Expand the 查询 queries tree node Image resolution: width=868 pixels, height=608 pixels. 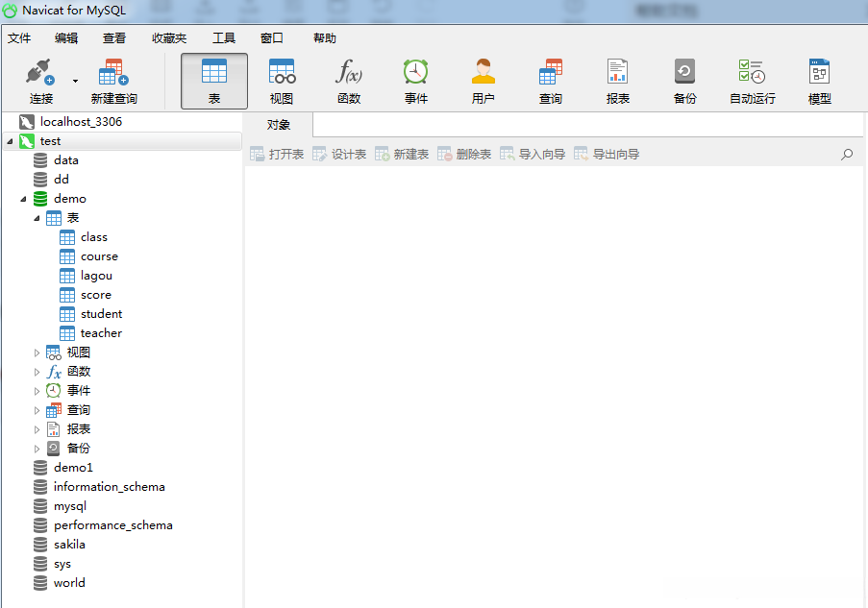coord(37,410)
